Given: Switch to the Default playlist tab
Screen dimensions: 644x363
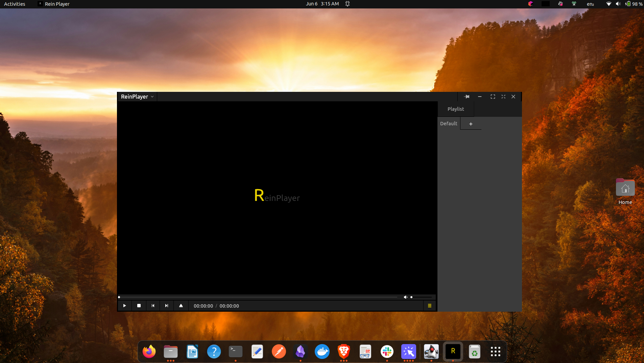Looking at the screenshot, I should pos(449,124).
